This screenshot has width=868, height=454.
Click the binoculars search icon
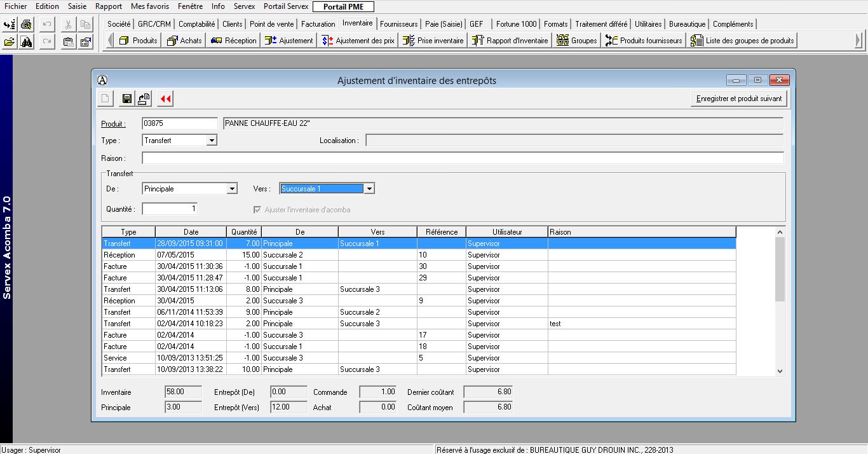(x=26, y=41)
